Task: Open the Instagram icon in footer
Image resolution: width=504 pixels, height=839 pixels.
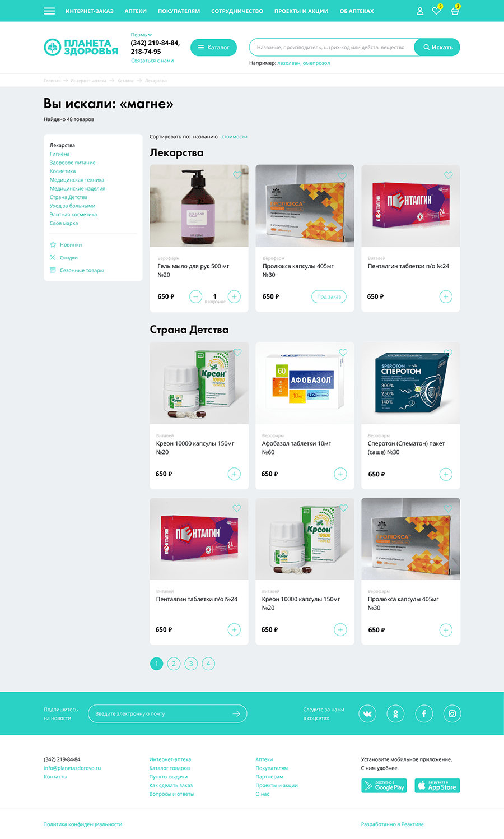Action: (x=452, y=713)
